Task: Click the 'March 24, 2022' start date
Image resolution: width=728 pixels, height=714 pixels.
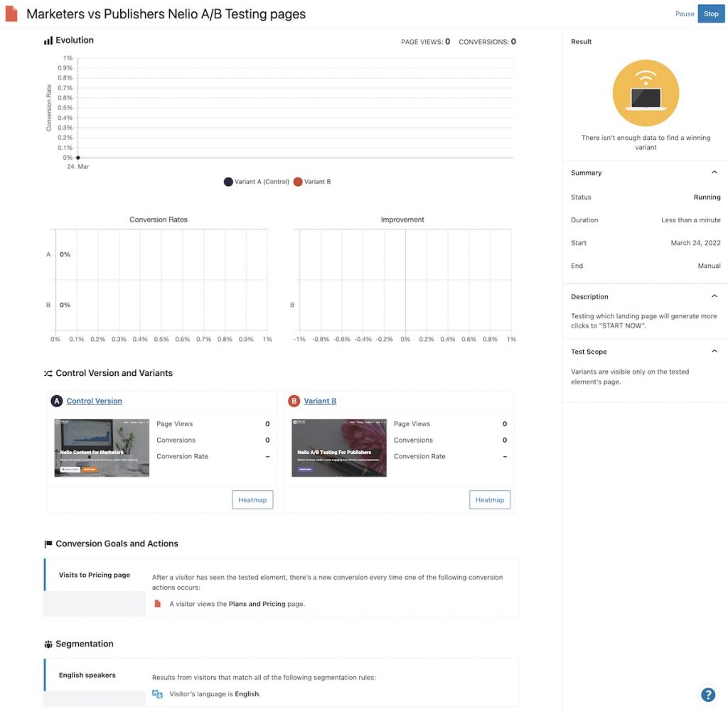Action: pyautogui.click(x=695, y=243)
